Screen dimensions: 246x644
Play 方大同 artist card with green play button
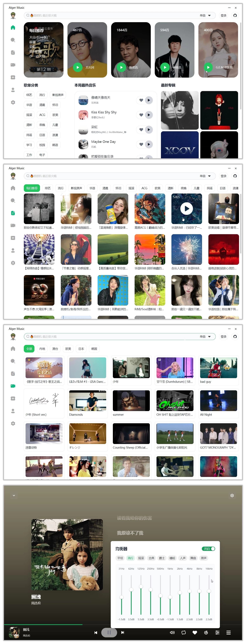(78, 67)
